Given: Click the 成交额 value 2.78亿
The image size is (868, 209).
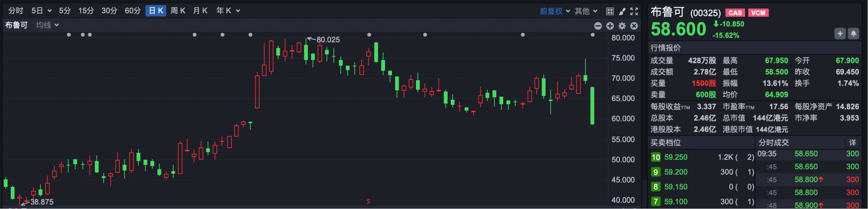Looking at the screenshot, I should [x=705, y=72].
